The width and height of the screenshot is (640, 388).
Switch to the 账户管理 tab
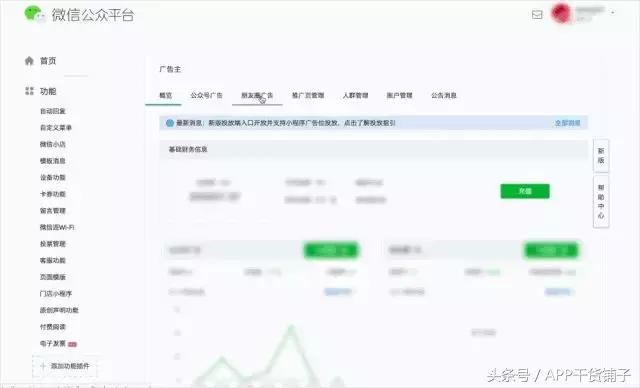(400, 95)
